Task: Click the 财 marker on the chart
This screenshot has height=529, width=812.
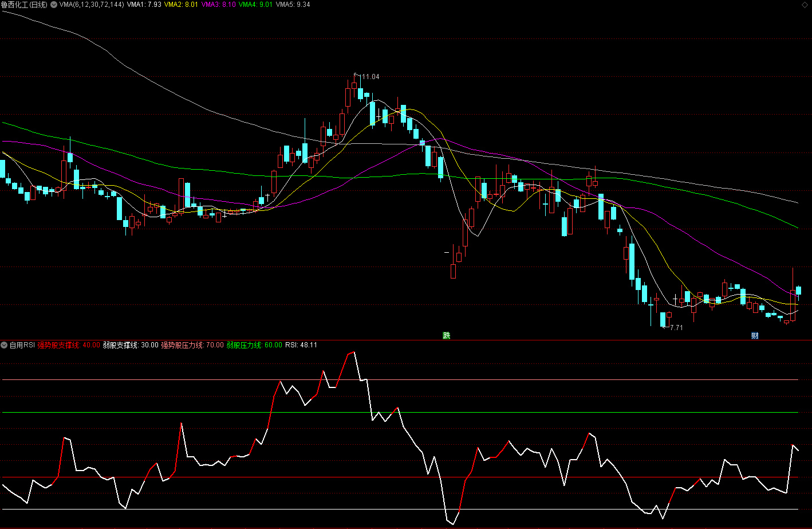Action: tap(755, 335)
